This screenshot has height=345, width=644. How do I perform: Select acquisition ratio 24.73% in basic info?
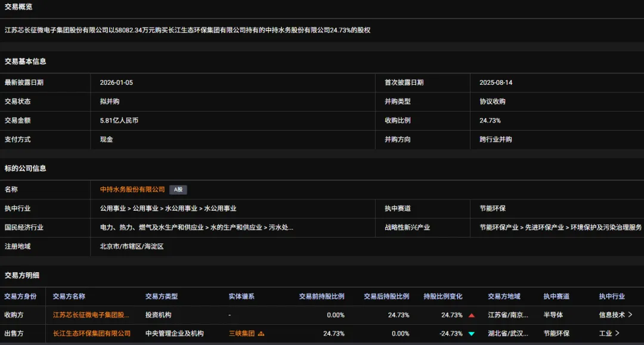[490, 121]
